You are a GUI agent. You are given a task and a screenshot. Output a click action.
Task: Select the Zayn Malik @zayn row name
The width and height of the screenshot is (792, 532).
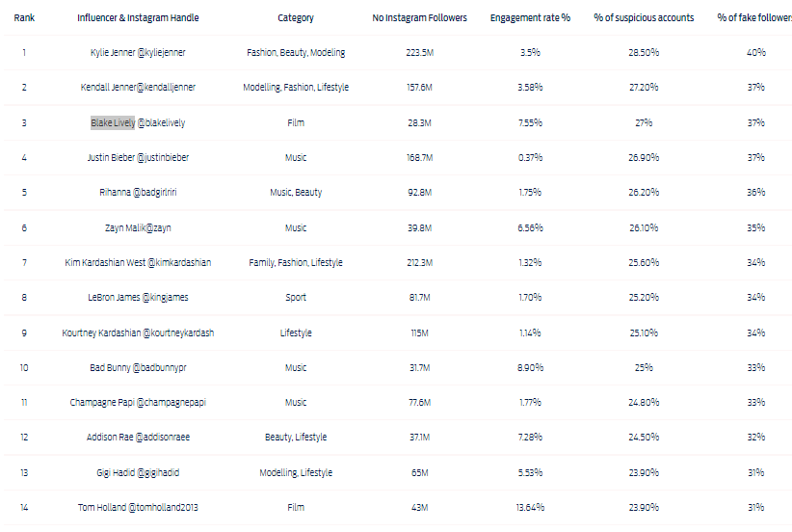click(x=138, y=228)
